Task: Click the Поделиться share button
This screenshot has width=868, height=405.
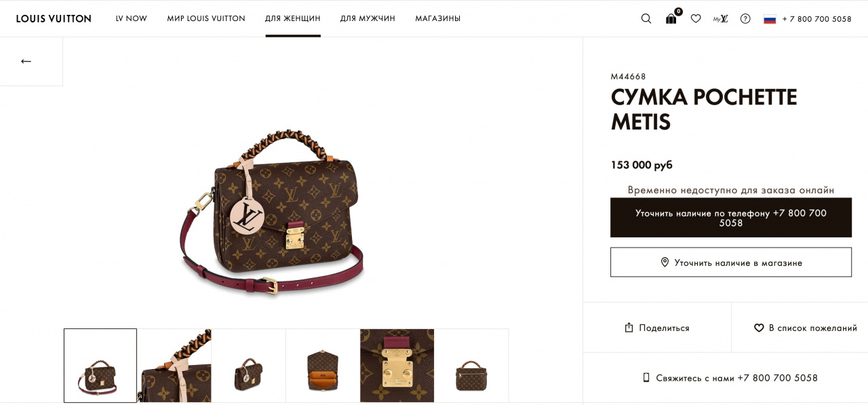Action: point(657,328)
